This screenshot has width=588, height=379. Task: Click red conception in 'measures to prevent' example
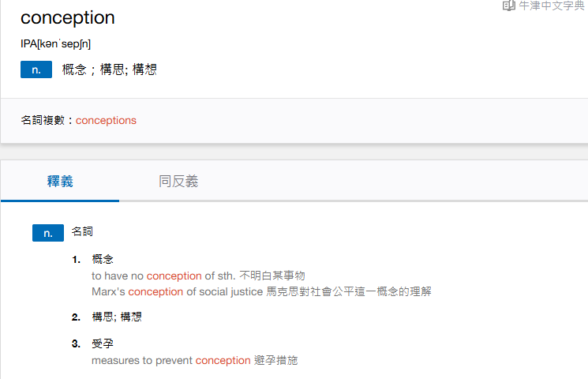[x=223, y=361]
